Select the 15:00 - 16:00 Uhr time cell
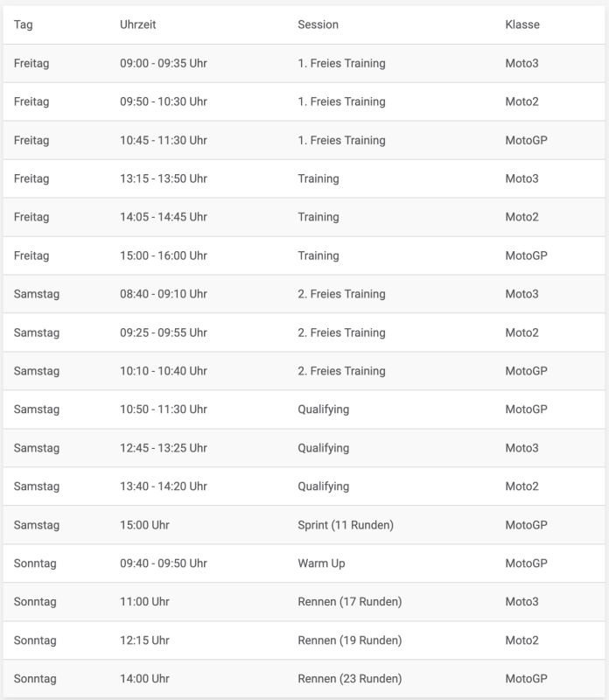Viewport: 609px width, 700px height. click(164, 255)
